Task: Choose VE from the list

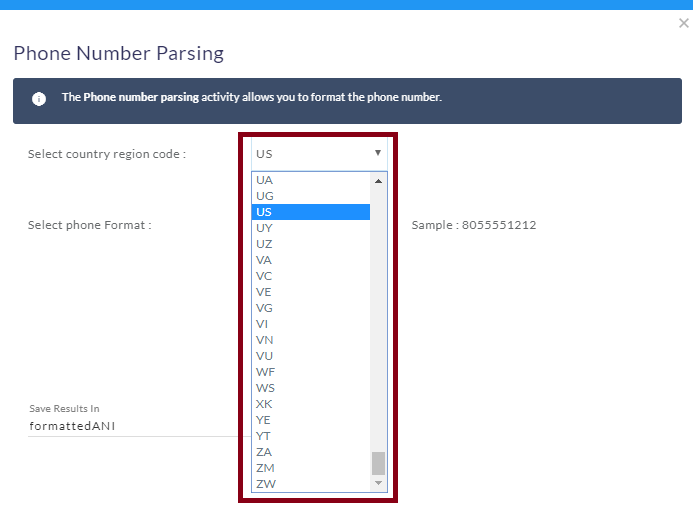Action: click(311, 292)
